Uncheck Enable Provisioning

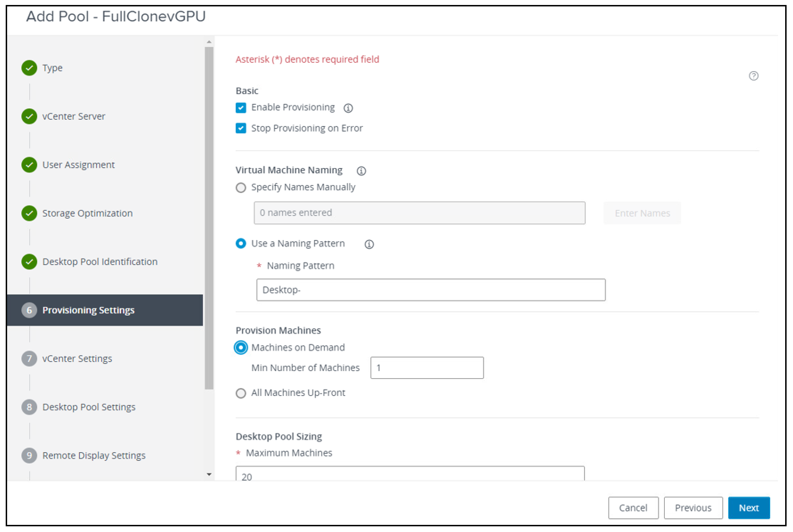coord(241,108)
